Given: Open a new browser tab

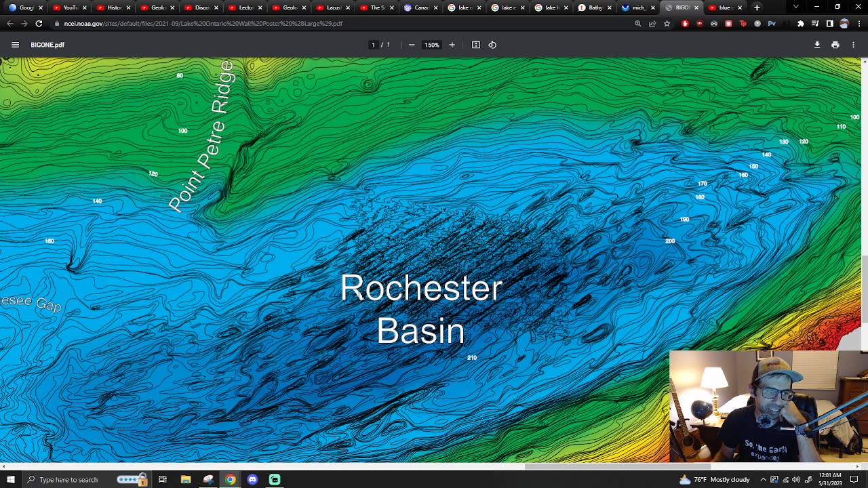Looking at the screenshot, I should tap(757, 7).
